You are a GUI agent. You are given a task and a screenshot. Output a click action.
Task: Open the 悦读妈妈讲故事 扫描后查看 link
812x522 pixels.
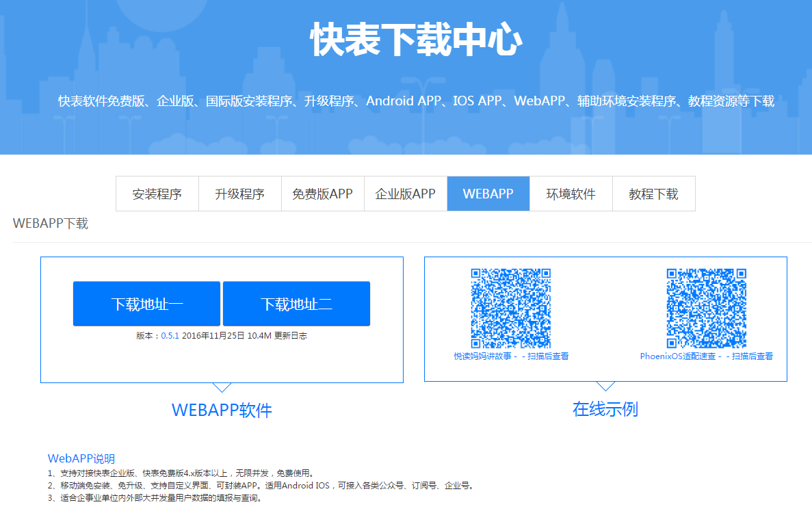pos(511,356)
